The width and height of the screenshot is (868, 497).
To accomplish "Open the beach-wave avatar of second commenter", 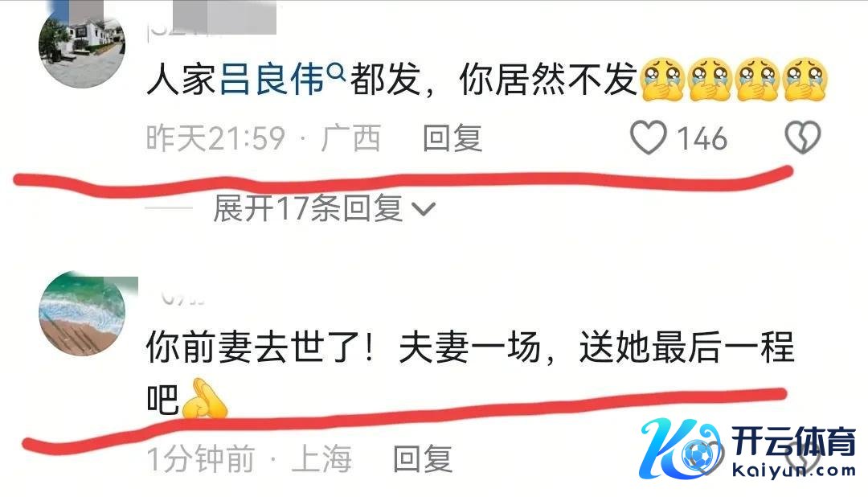I will pos(82,313).
